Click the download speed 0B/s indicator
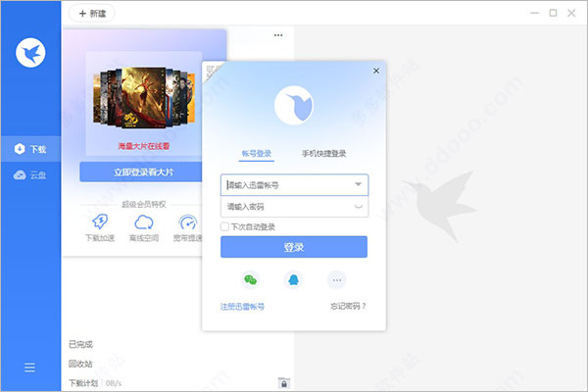Screen dimensions: 588x392 coord(114,383)
